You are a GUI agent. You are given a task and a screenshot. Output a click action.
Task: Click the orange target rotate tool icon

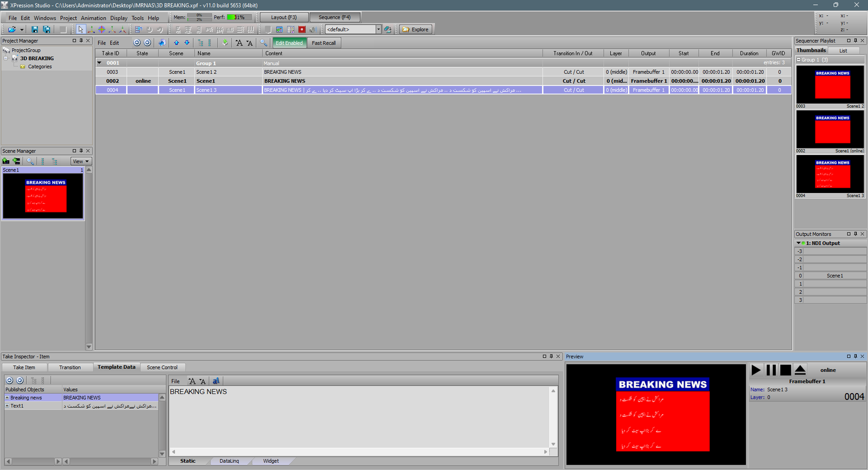tap(101, 29)
